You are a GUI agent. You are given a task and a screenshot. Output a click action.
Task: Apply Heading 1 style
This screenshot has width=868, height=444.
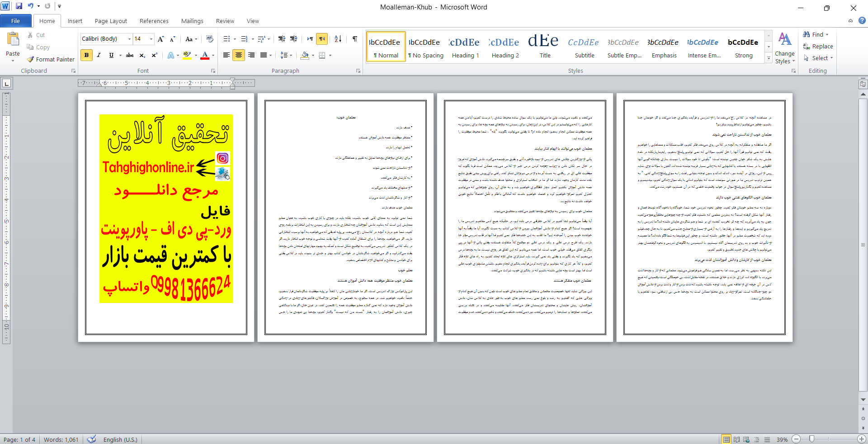tap(465, 47)
